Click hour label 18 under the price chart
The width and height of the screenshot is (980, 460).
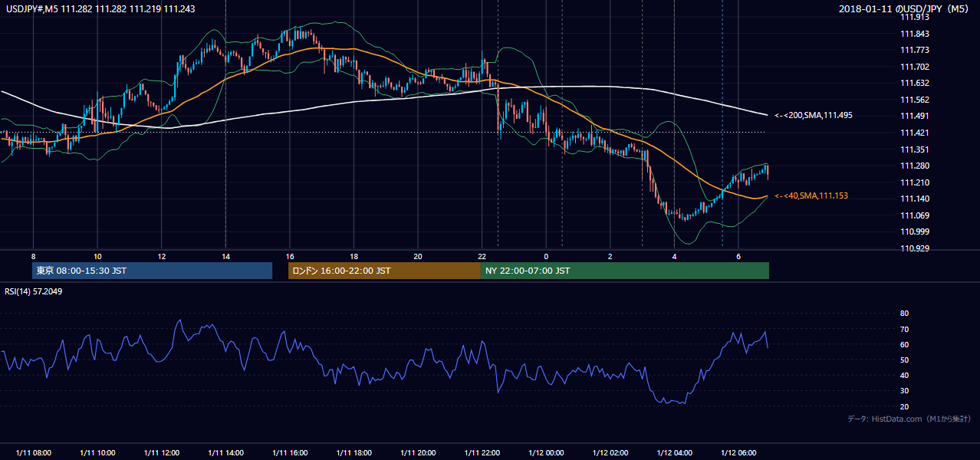[354, 256]
